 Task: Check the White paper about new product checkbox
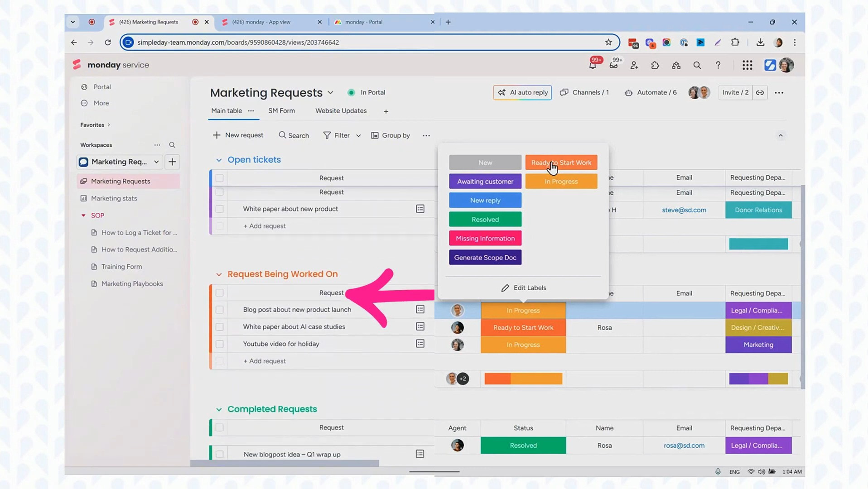220,209
